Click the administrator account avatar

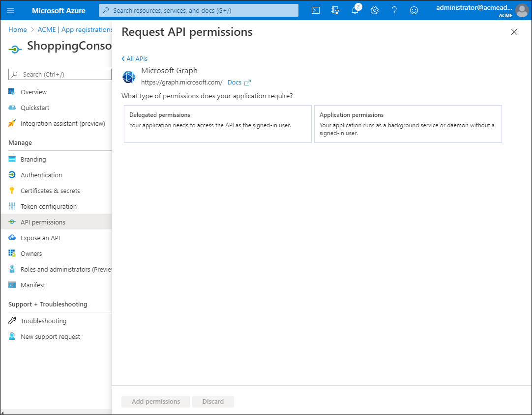pyautogui.click(x=522, y=10)
